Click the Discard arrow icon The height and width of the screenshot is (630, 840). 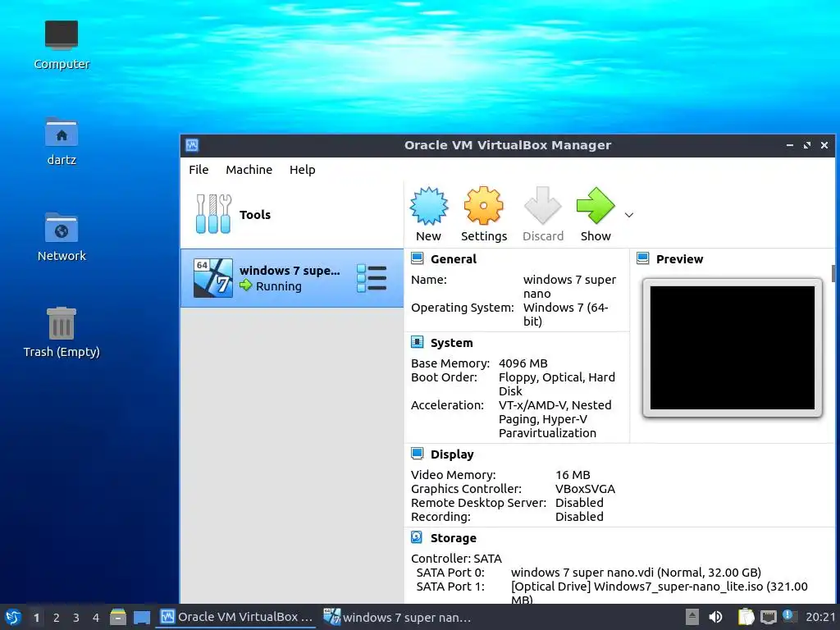(x=543, y=206)
